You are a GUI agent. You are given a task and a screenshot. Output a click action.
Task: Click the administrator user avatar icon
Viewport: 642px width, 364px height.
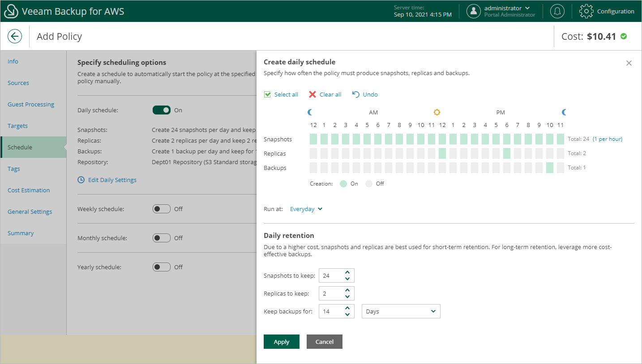(x=474, y=11)
